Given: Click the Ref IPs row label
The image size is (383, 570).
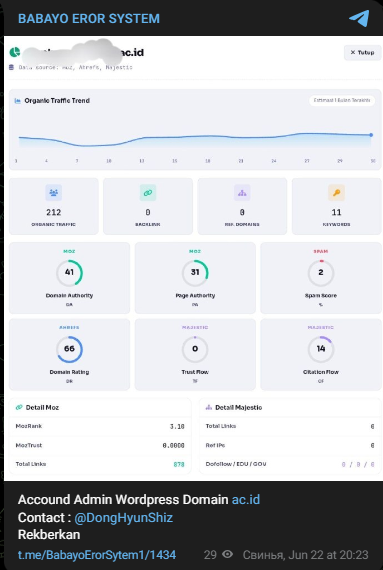Looking at the screenshot, I should [215, 445].
